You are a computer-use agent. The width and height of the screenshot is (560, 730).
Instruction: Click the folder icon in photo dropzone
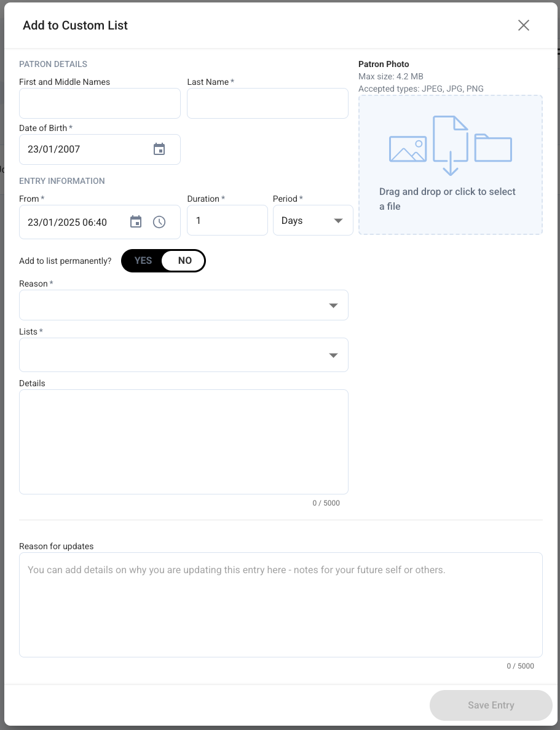click(x=493, y=148)
